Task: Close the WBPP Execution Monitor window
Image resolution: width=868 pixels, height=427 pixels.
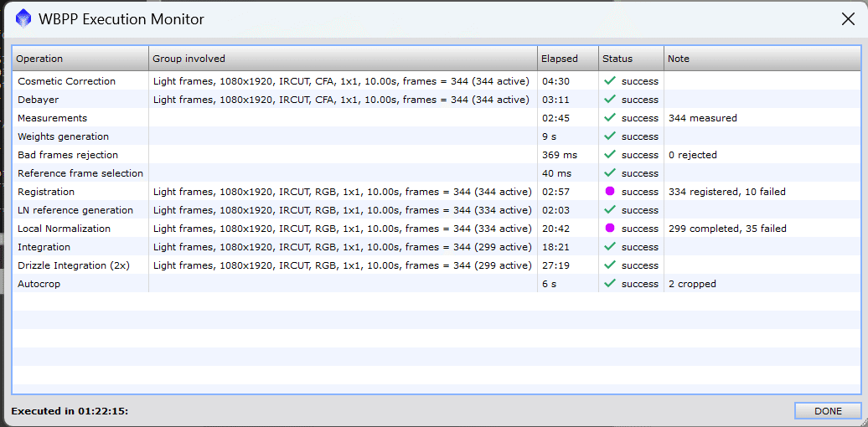Action: 848,19
